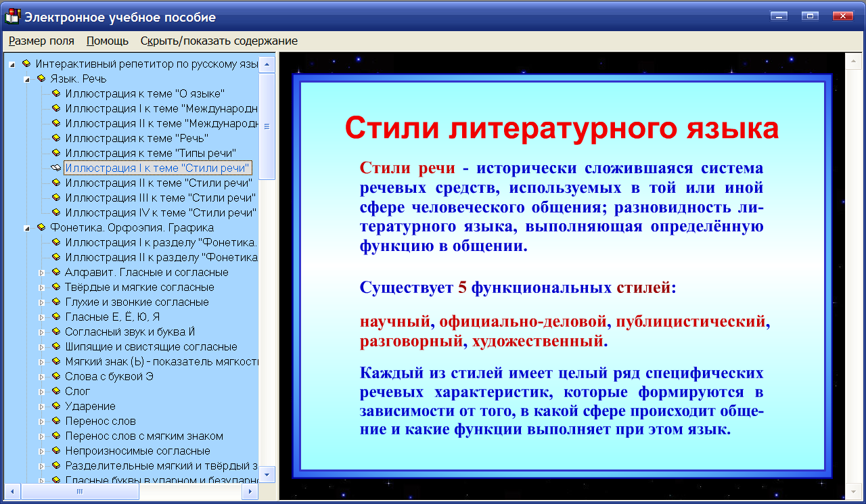Click "Скрыть/показать содержание" to hide the contents
Image resolution: width=866 pixels, height=504 pixels.
pos(218,41)
